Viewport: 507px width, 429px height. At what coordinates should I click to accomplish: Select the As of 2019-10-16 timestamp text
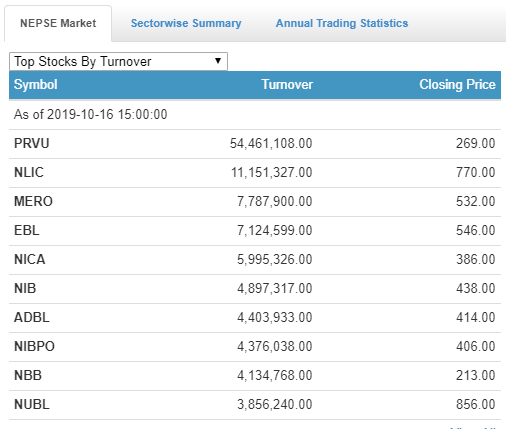pos(90,114)
